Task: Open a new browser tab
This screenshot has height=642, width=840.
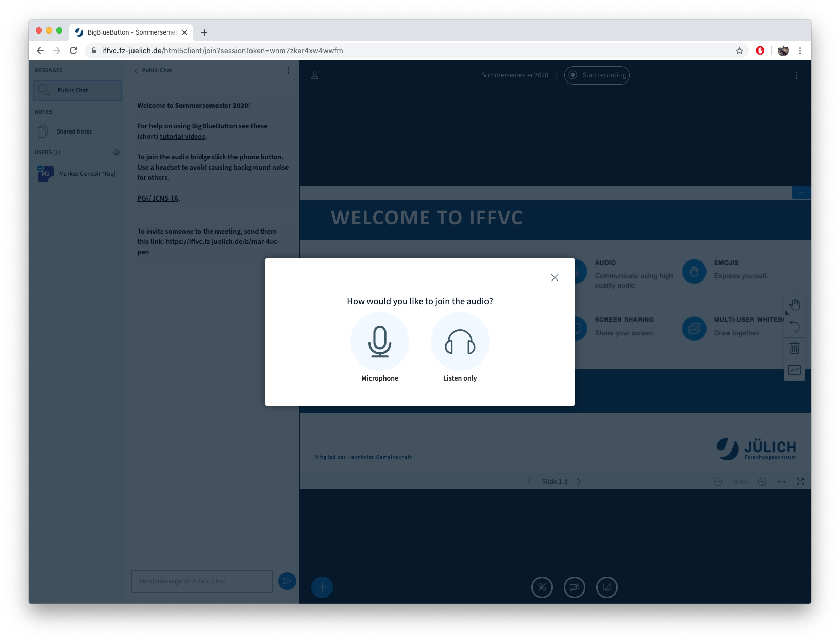Action: (204, 32)
